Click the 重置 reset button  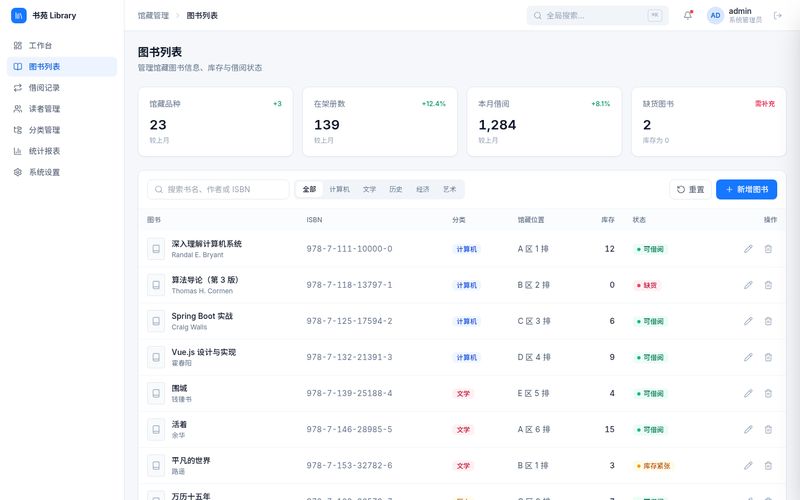[690, 189]
